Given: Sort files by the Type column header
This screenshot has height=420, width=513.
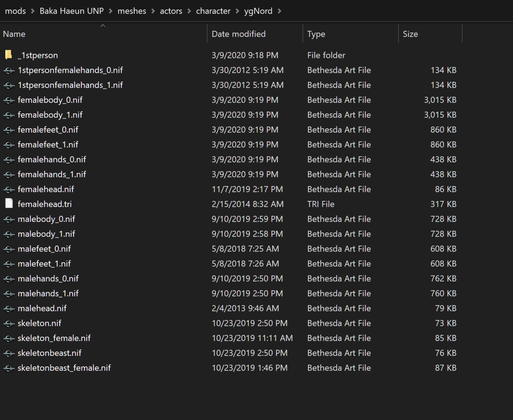Looking at the screenshot, I should coord(316,34).
